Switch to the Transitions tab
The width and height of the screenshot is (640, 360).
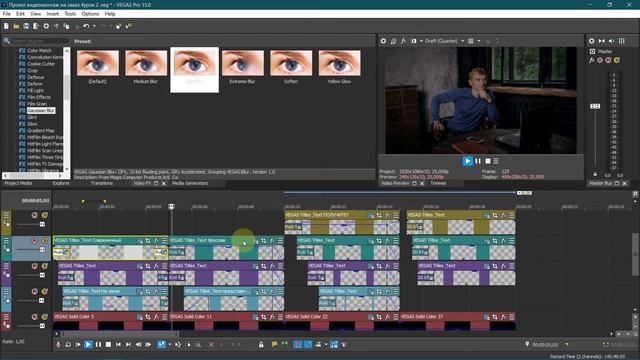[102, 183]
